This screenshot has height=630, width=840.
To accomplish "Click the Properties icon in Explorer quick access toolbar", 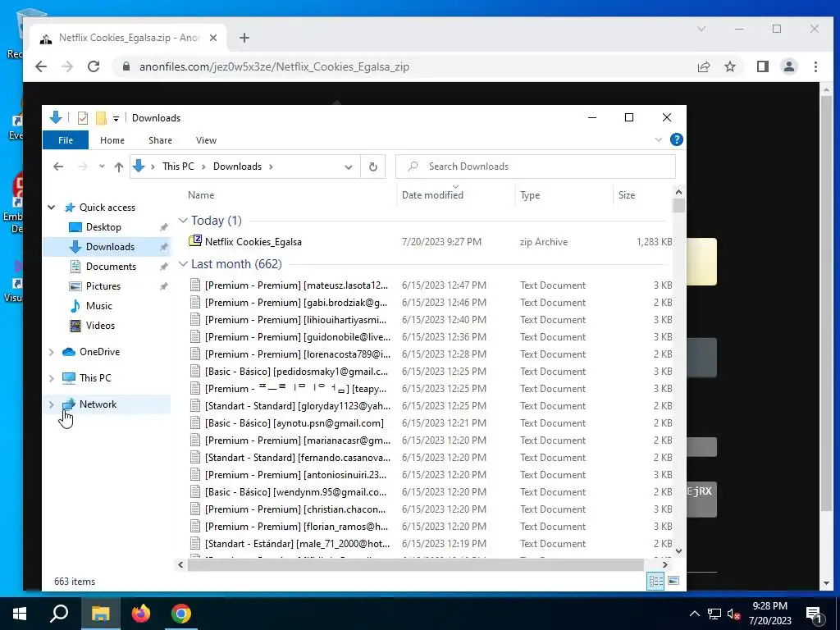I will [x=83, y=118].
